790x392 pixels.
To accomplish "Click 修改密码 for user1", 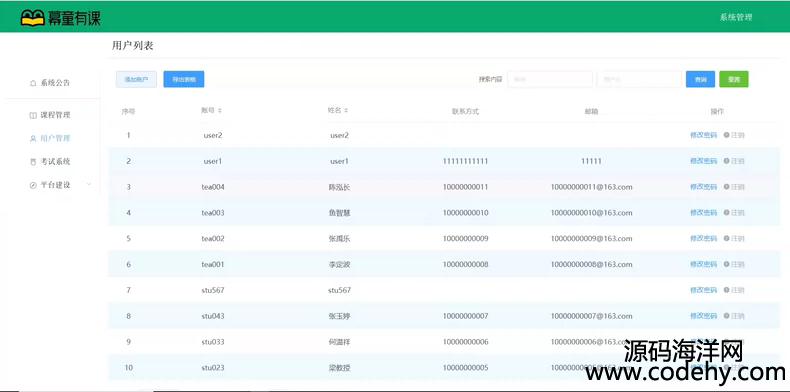I will (703, 161).
